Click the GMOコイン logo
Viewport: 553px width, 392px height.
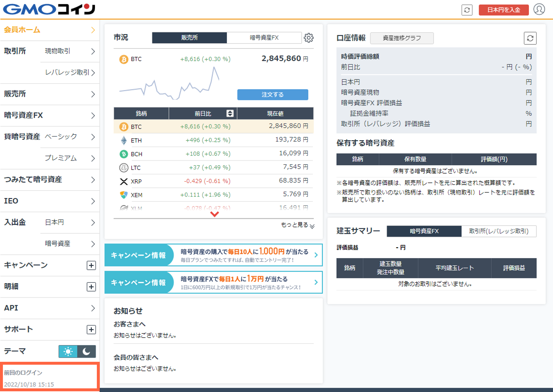click(x=50, y=9)
